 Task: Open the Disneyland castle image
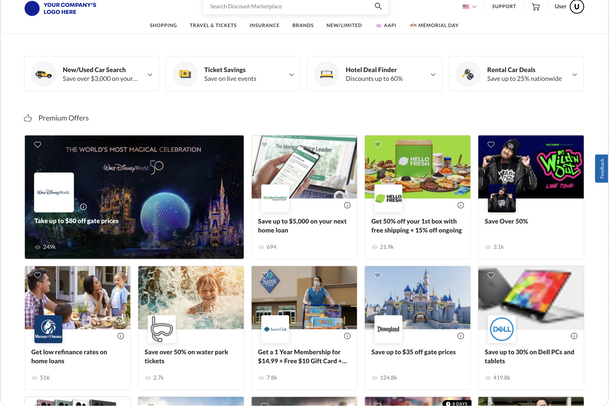(418, 298)
